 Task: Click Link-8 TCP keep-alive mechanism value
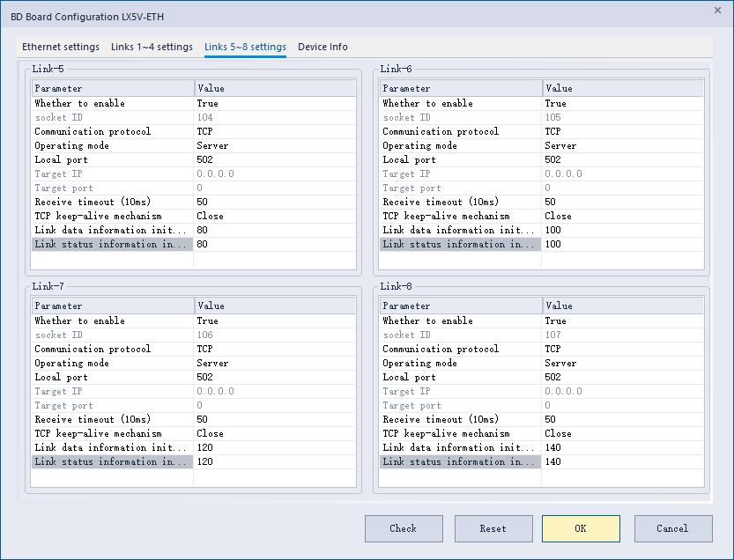click(x=621, y=433)
